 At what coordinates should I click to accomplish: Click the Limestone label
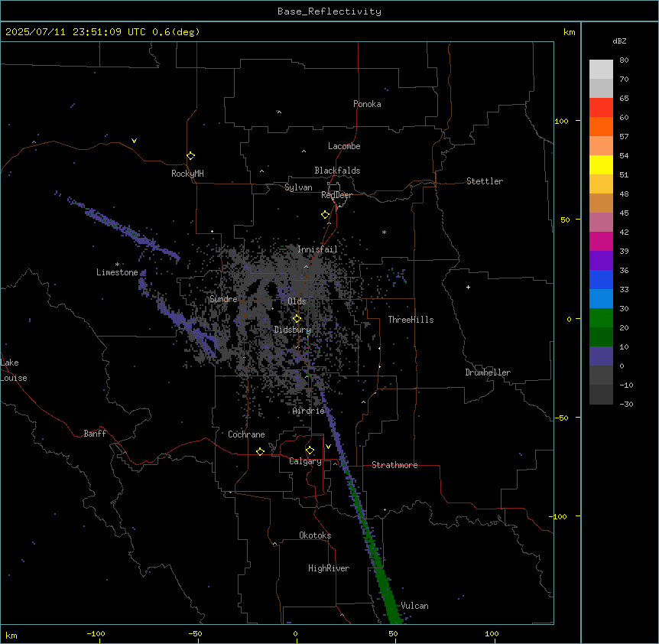tap(117, 272)
